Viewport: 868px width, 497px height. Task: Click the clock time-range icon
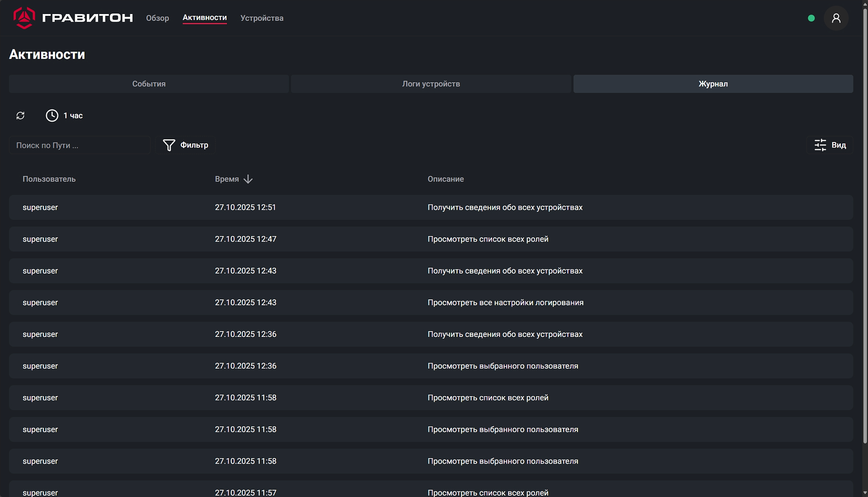click(52, 116)
